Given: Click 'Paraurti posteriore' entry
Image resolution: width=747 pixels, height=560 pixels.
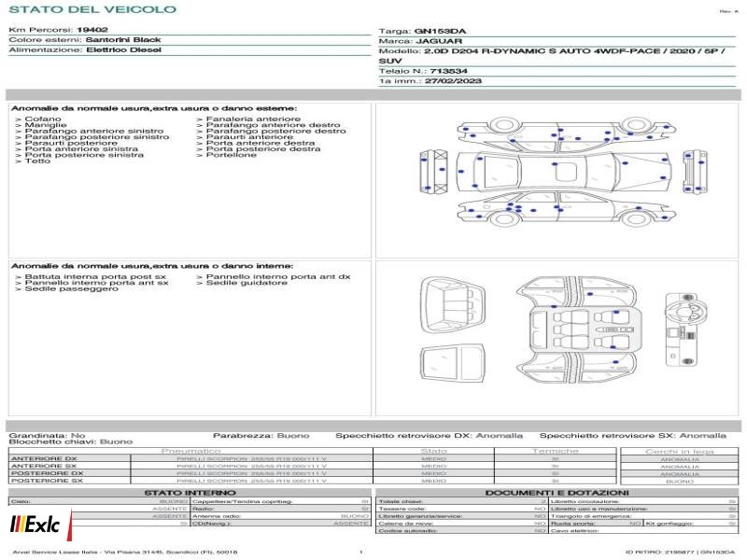Looking at the screenshot, I should 71,143.
